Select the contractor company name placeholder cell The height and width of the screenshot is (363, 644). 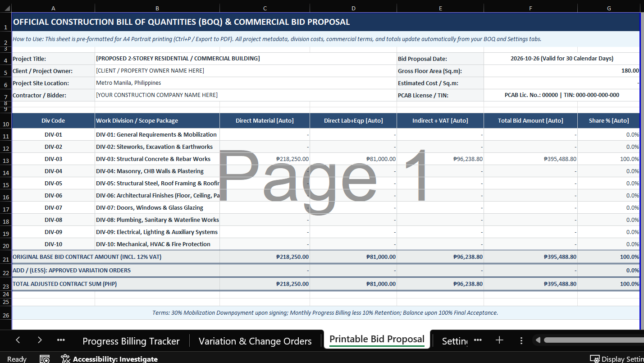[x=246, y=95]
